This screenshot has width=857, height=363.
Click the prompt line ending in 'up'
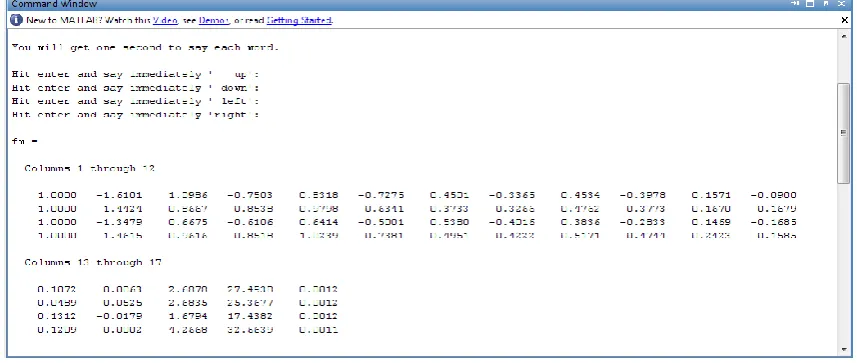[x=135, y=74]
